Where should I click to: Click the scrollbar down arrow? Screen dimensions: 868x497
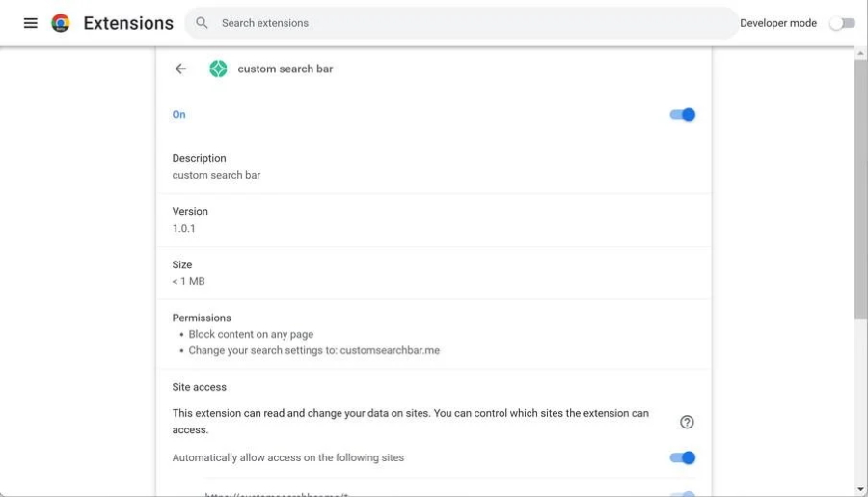pyautogui.click(x=860, y=489)
